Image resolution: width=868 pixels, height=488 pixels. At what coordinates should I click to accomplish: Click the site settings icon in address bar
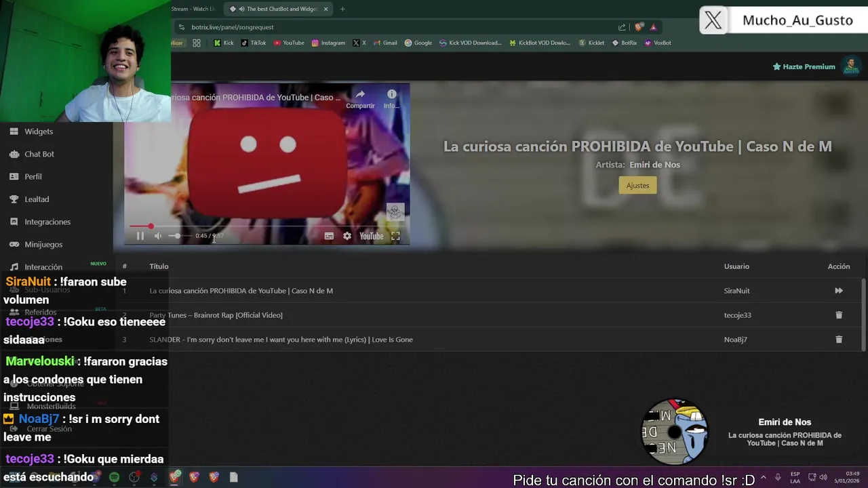point(180,27)
